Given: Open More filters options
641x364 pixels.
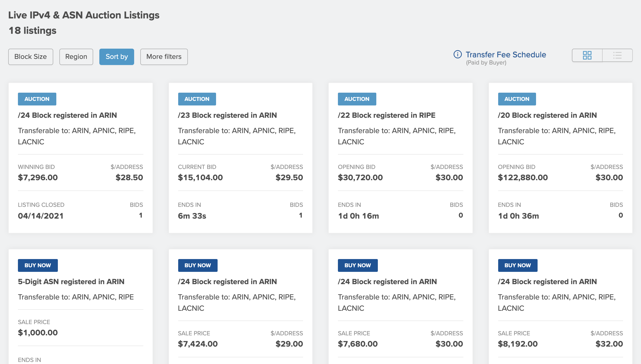Looking at the screenshot, I should click(164, 57).
